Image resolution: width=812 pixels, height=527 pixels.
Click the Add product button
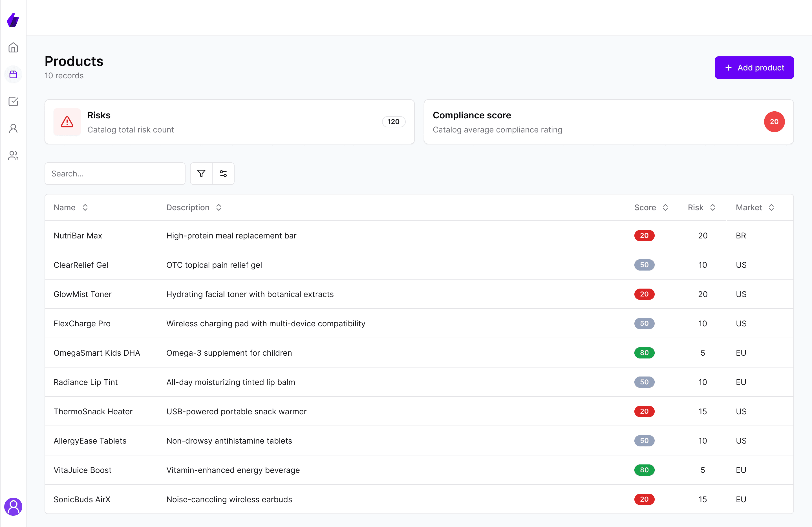coord(754,68)
